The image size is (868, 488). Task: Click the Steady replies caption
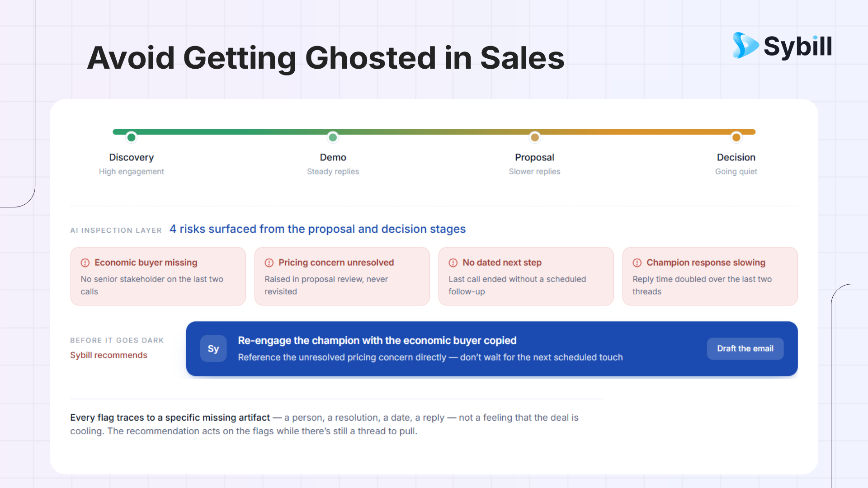click(333, 172)
